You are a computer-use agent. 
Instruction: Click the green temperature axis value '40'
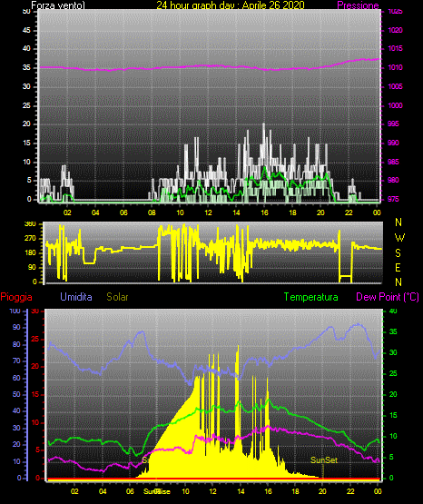[393, 311]
